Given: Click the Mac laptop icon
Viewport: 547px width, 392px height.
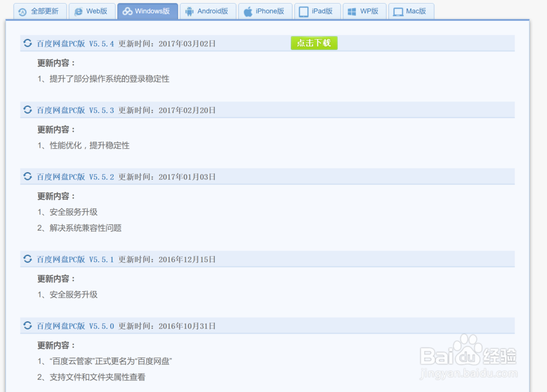Looking at the screenshot, I should pyautogui.click(x=398, y=12).
